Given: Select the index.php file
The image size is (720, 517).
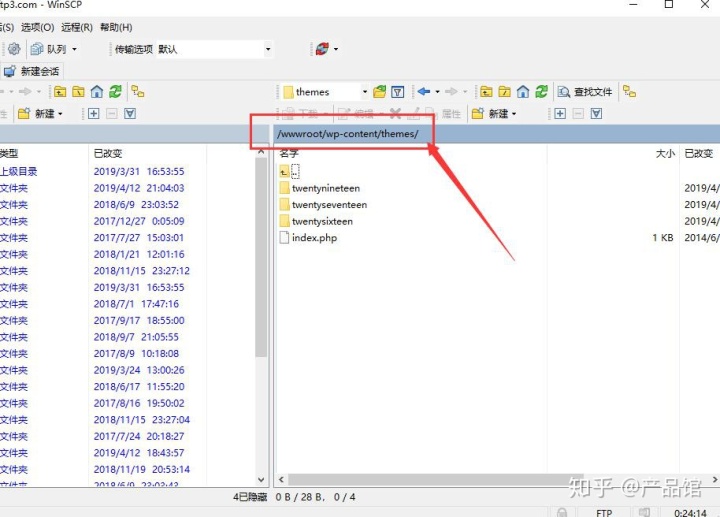Looking at the screenshot, I should pyautogui.click(x=308, y=238).
